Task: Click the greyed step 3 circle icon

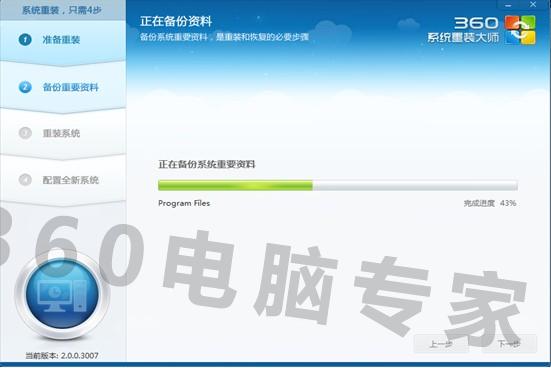Action: point(25,133)
